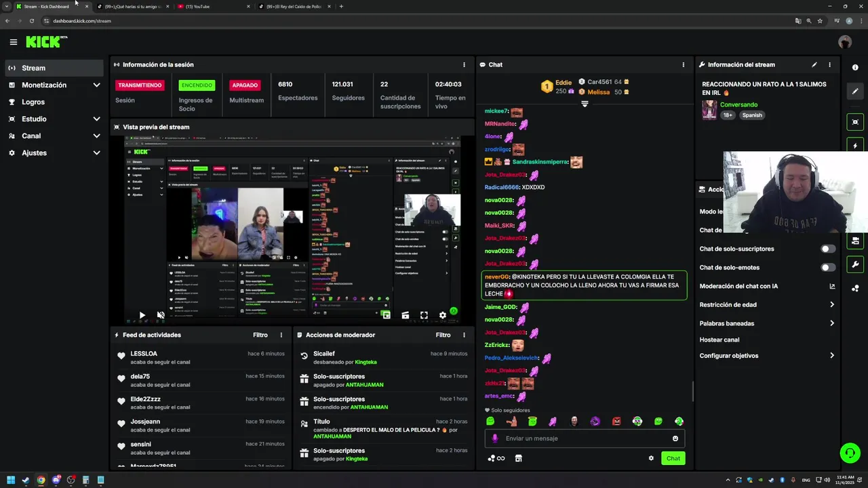This screenshot has height=488, width=868.
Task: Open Moderación del chat con IA link
Action: click(x=767, y=286)
